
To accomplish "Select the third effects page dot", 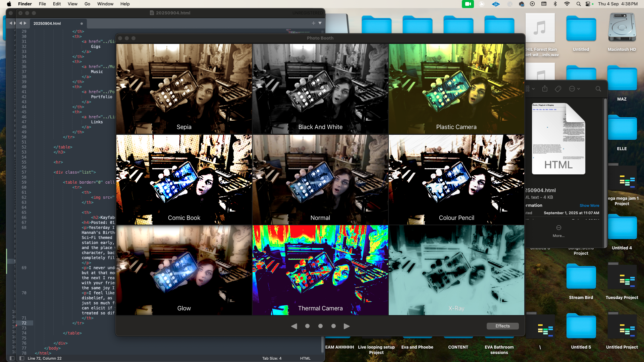I will point(333,326).
